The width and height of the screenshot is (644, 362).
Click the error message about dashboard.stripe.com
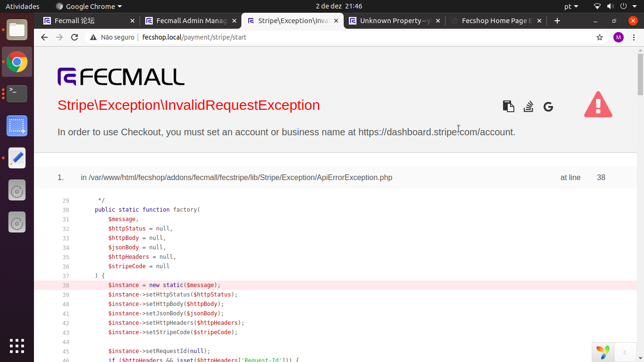[x=286, y=132]
